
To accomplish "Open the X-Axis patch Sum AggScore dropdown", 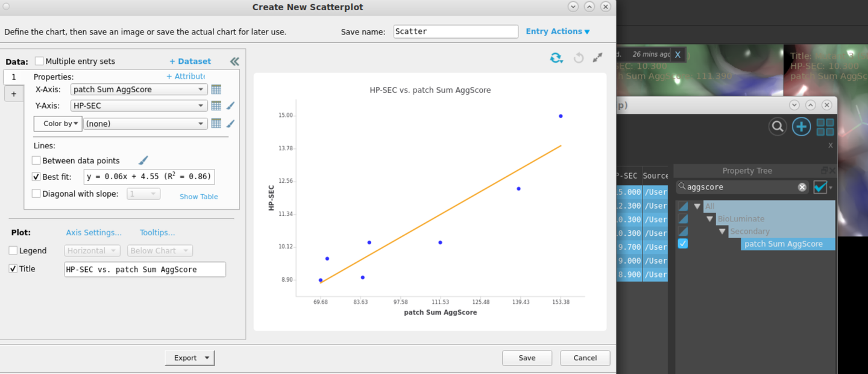I will tap(139, 89).
